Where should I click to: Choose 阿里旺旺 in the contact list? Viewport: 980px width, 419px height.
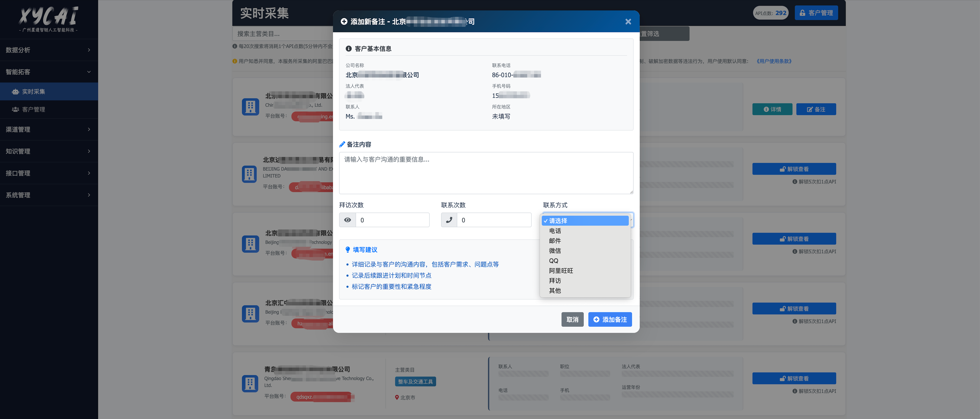585,271
